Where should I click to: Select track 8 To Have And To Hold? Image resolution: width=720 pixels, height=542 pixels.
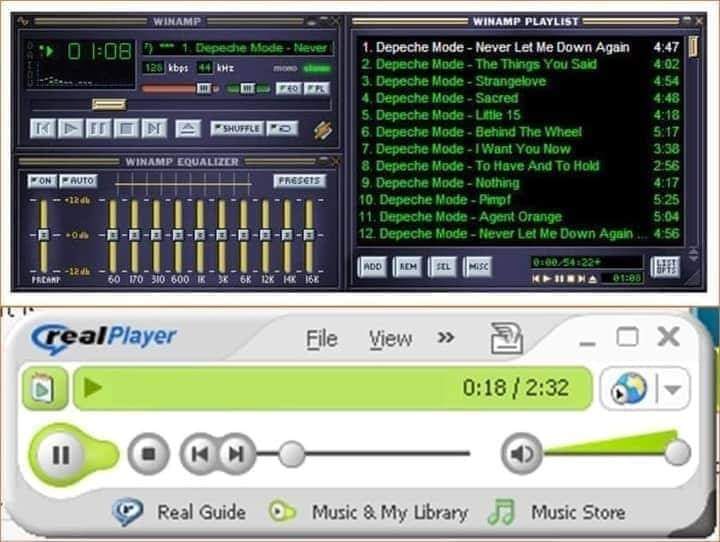pos(520,166)
